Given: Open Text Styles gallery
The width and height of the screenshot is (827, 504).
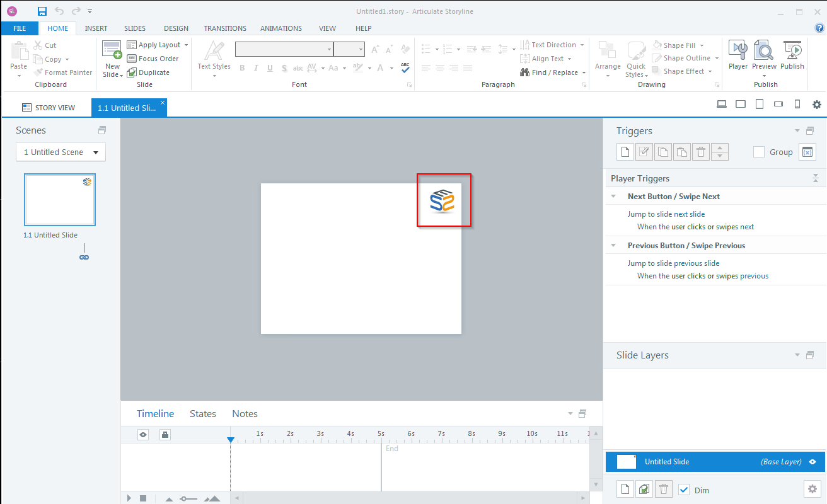Looking at the screenshot, I should click(214, 59).
